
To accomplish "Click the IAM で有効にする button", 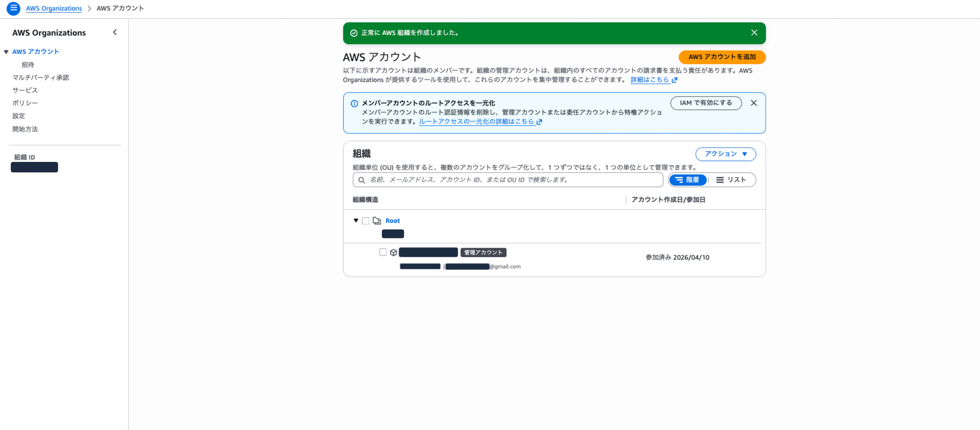I will (x=706, y=103).
